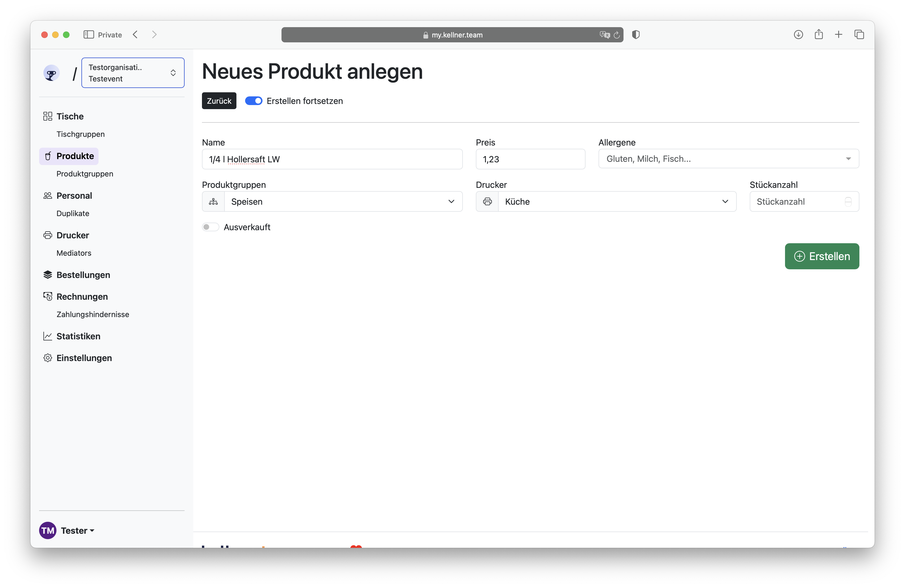This screenshot has height=588, width=905.
Task: Click the Name input field
Action: (x=332, y=159)
